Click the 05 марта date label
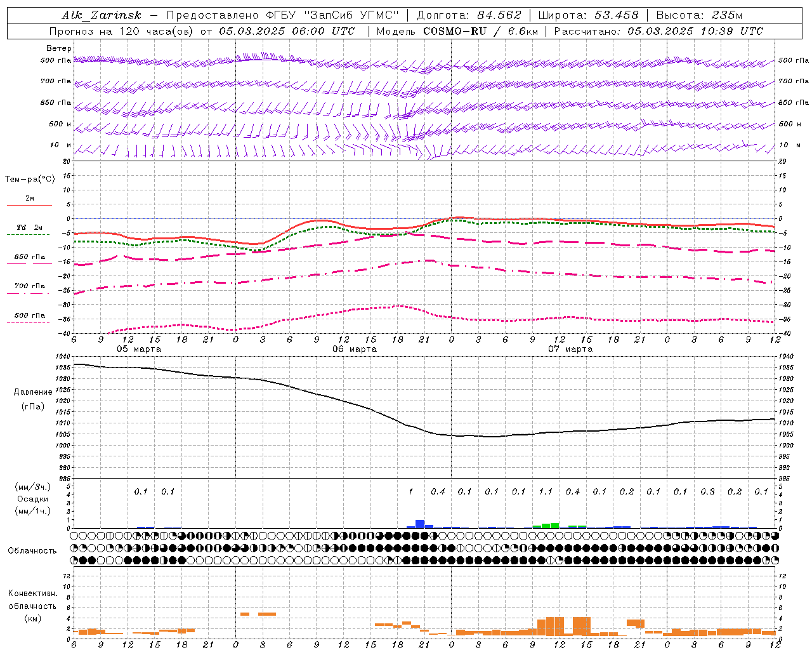This screenshot has width=812, height=650. (139, 348)
